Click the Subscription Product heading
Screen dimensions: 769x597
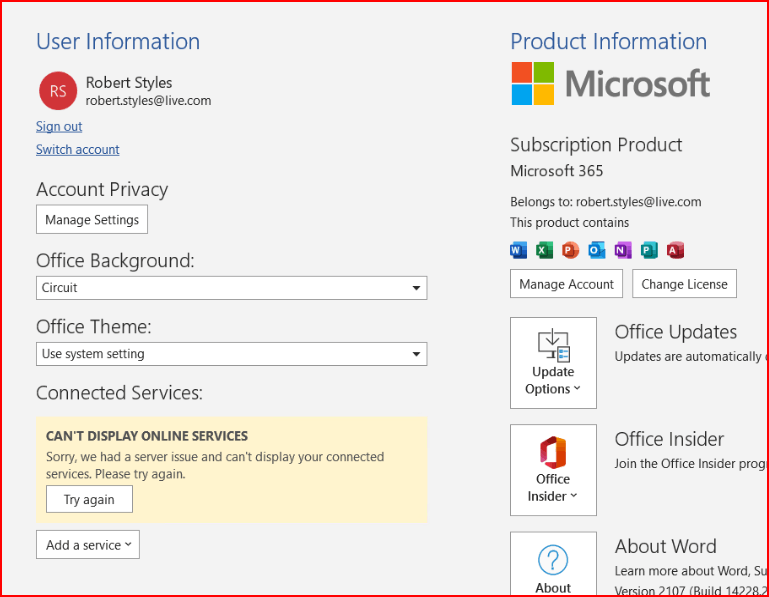point(596,145)
